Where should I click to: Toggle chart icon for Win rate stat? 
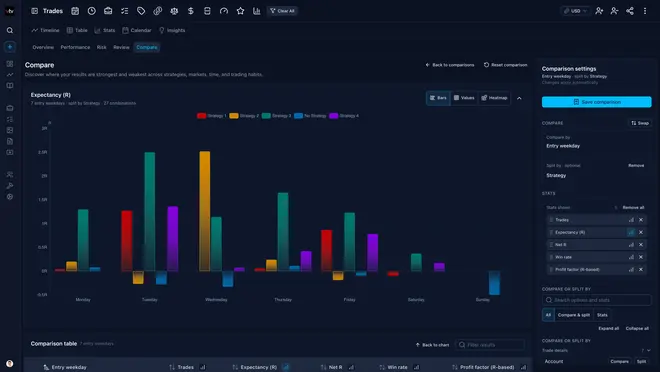click(x=631, y=257)
